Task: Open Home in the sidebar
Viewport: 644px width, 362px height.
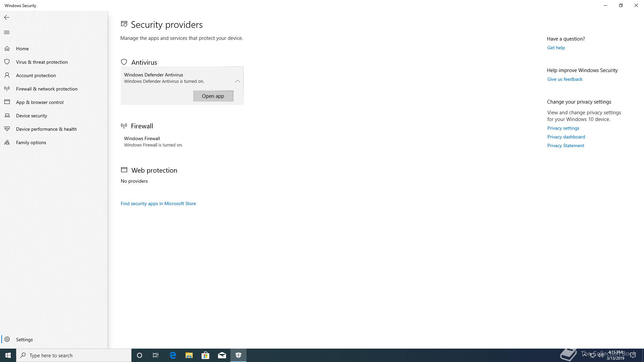Action: click(54, 49)
